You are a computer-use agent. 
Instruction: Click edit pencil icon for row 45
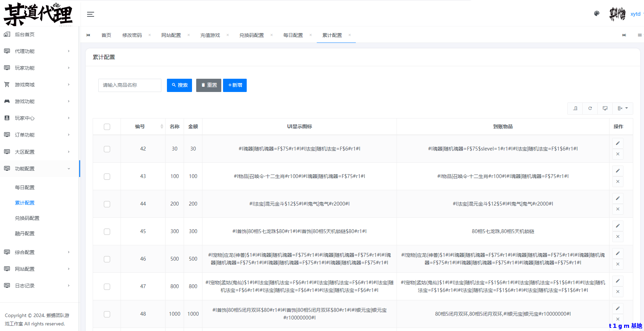point(618,226)
